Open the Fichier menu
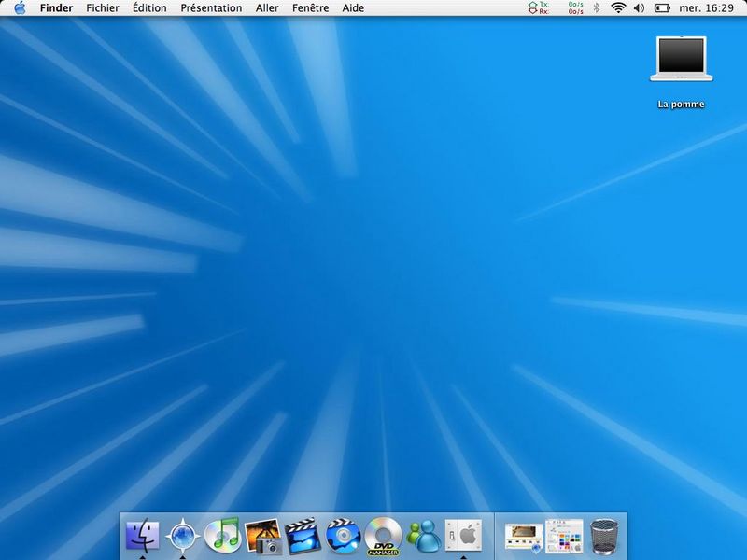 pos(103,8)
